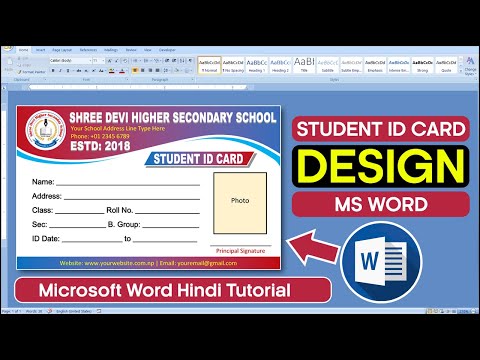The image size is (480, 360).
Task: Apply the Quote style
Action: pos(446,65)
